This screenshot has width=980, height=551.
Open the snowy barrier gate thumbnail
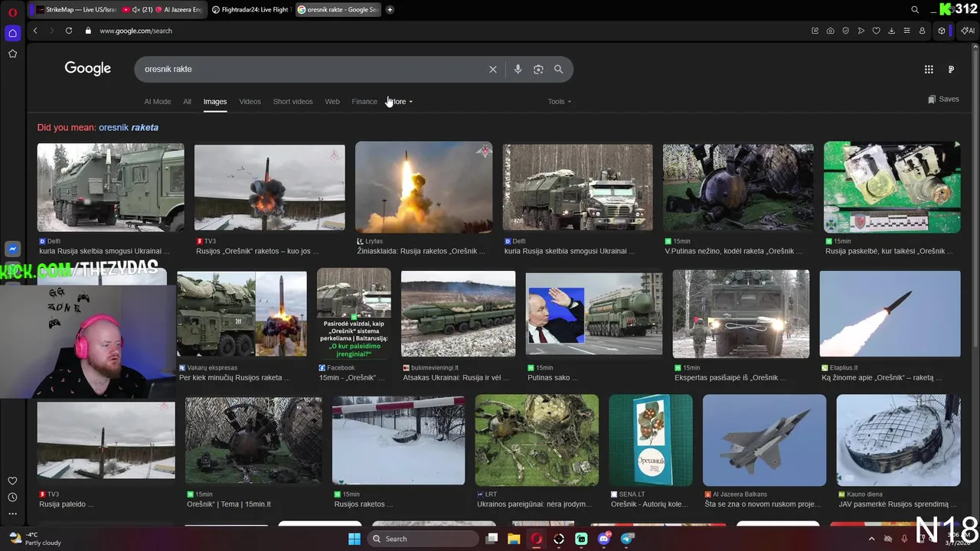click(398, 440)
